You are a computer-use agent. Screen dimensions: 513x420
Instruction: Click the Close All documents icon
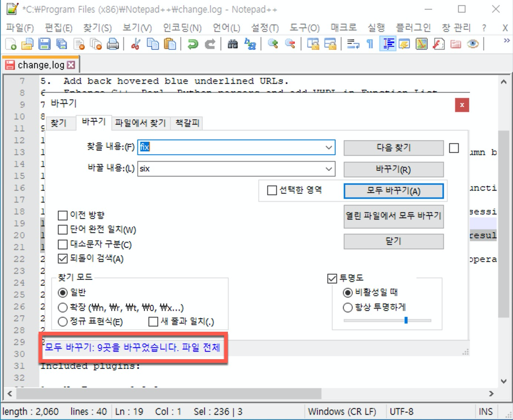click(x=96, y=44)
